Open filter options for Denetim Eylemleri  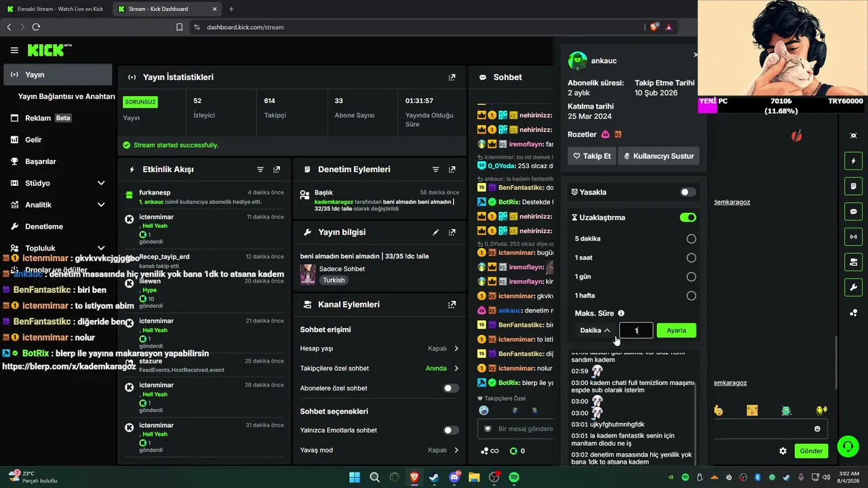click(x=435, y=169)
